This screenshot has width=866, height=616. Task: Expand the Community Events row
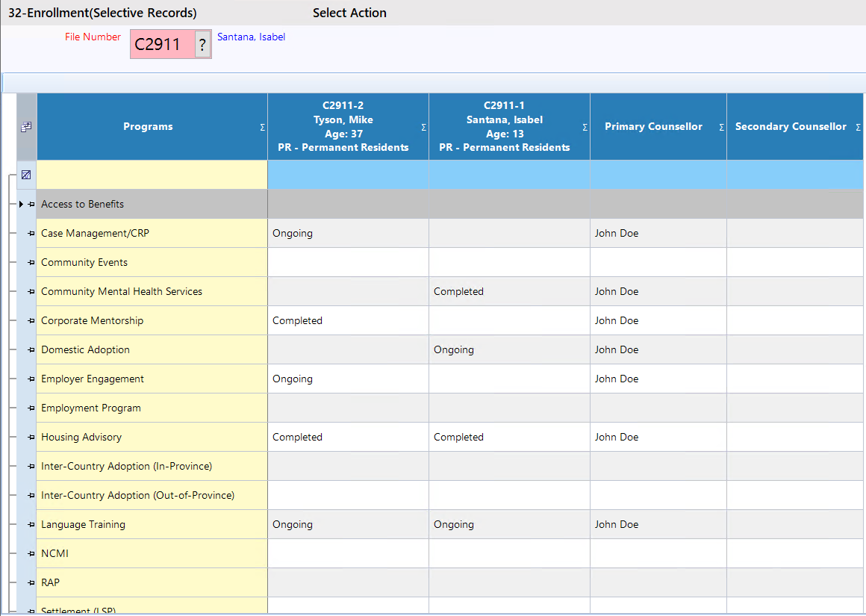31,263
